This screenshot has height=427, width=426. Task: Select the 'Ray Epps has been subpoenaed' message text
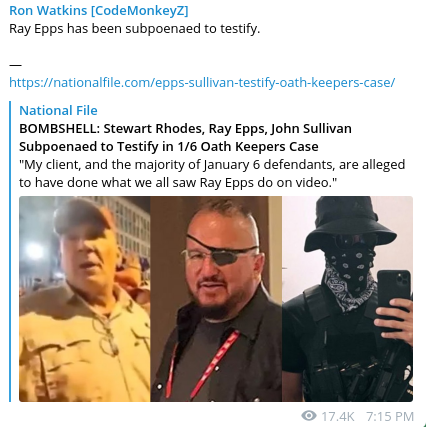pyautogui.click(x=134, y=29)
